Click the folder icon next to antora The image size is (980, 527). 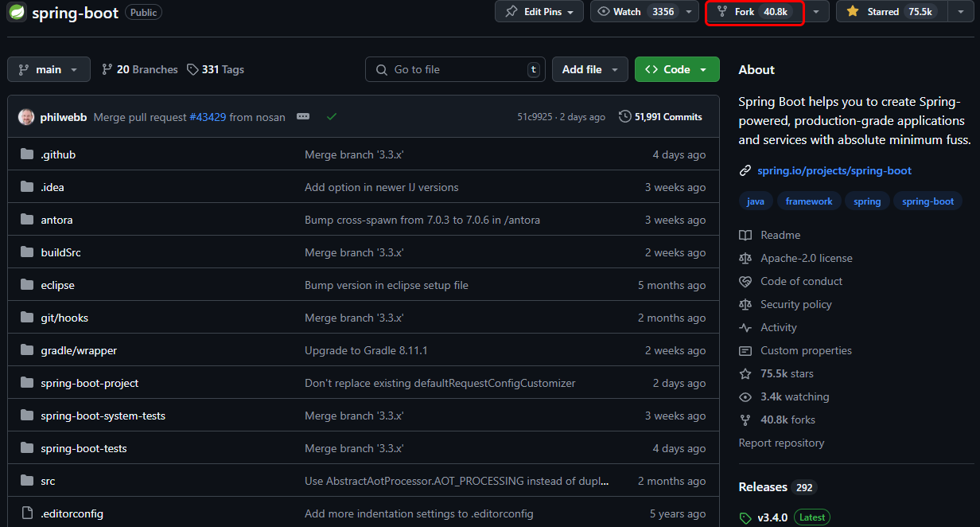[x=27, y=220]
